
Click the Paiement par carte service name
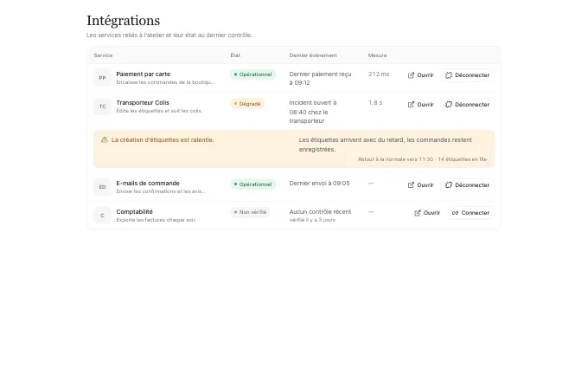coord(144,74)
